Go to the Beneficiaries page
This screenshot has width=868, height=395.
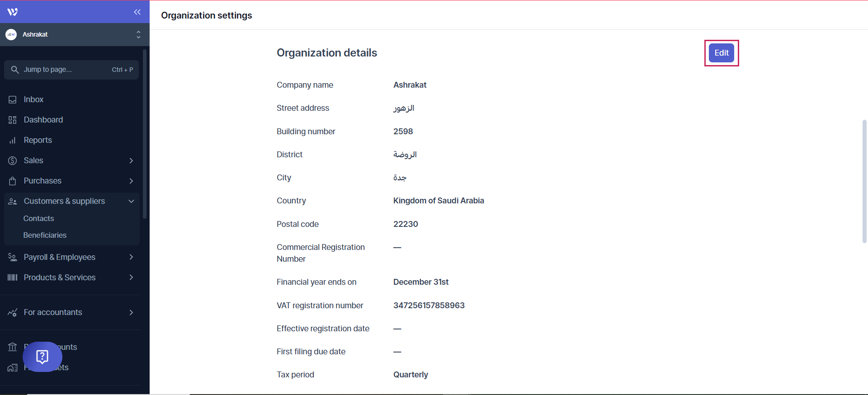pyautogui.click(x=45, y=235)
